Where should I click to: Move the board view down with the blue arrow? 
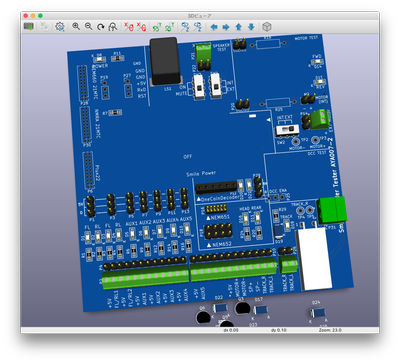(251, 27)
